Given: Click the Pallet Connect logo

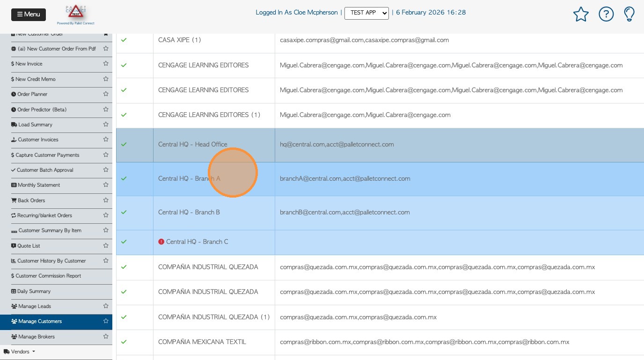Looking at the screenshot, I should coord(76,14).
